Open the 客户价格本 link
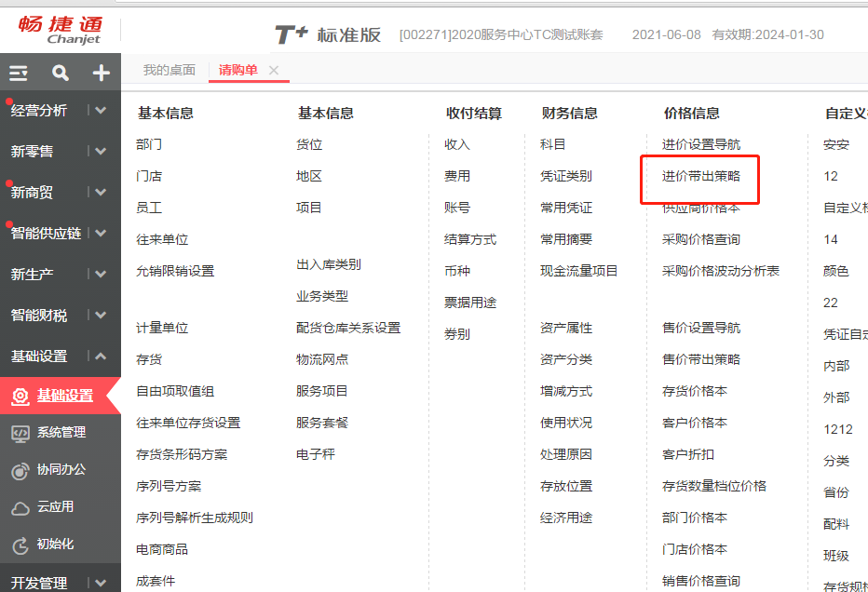Viewport: 868px width, 592px height. coord(695,423)
